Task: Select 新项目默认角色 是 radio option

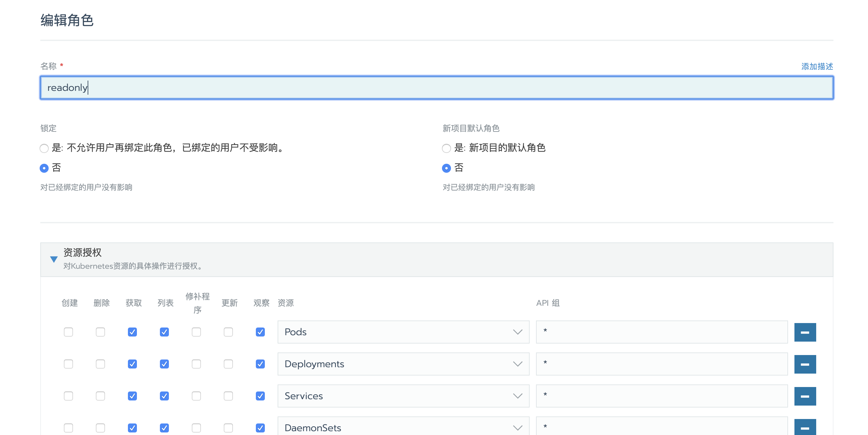Action: coord(446,148)
